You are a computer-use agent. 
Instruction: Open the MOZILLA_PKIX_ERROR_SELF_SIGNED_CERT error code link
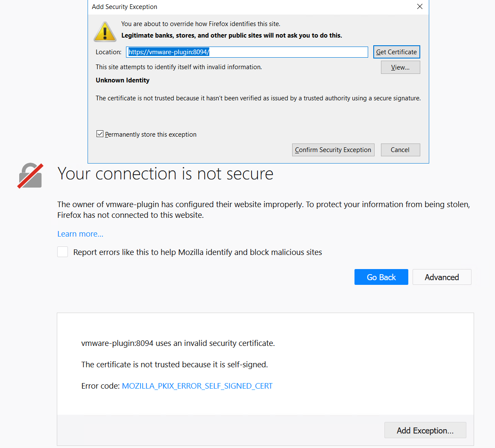tap(197, 386)
